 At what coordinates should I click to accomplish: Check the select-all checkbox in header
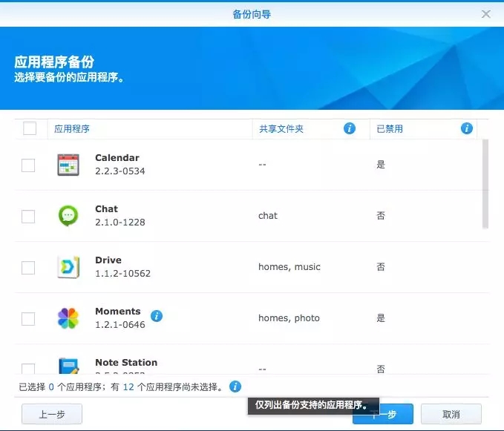click(30, 128)
